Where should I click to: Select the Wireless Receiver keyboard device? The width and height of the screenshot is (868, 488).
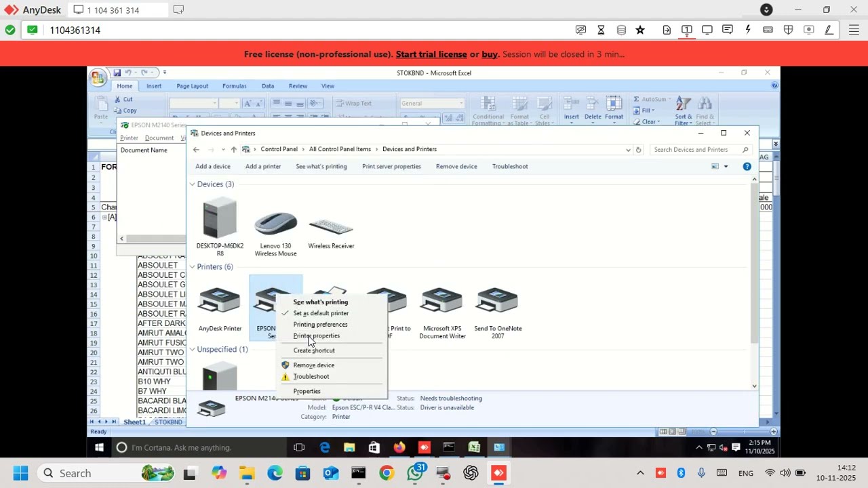331,232
